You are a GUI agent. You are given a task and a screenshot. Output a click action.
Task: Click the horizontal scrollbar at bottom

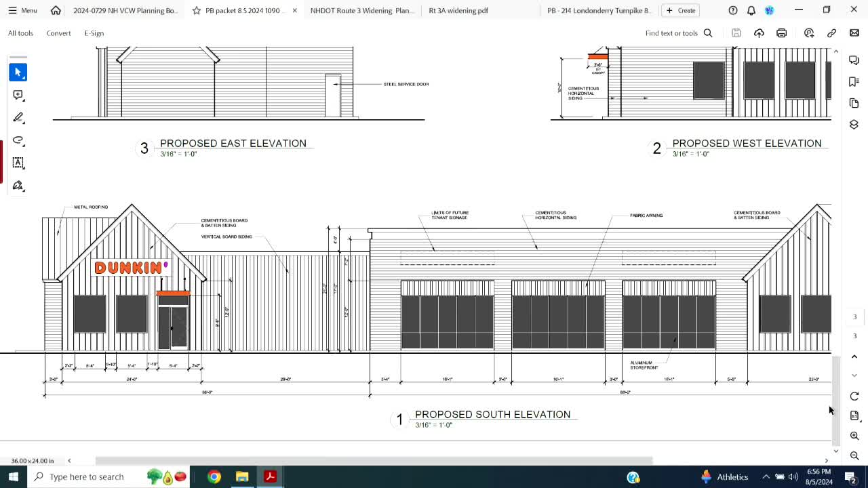coord(373,461)
